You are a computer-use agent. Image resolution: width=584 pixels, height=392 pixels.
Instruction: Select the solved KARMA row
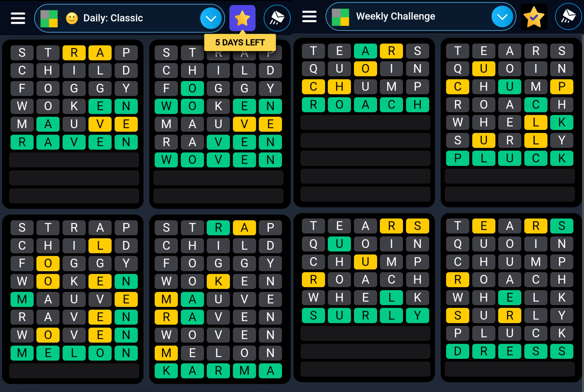pos(218,370)
